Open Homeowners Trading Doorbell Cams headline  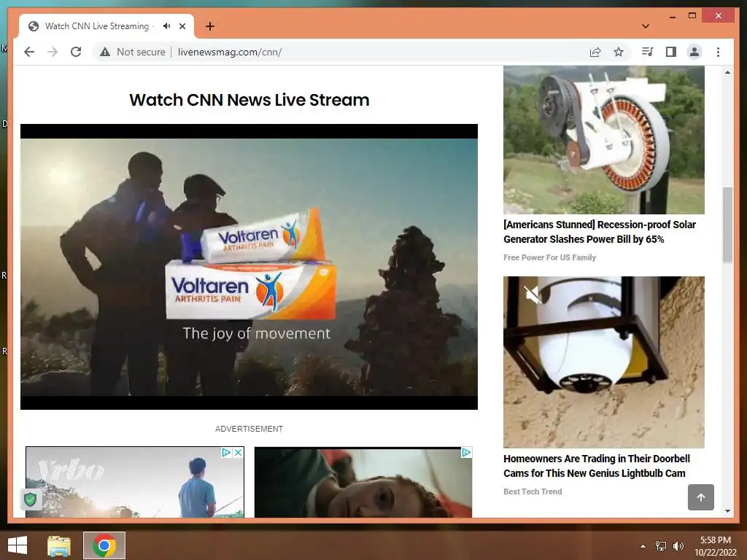[597, 466]
